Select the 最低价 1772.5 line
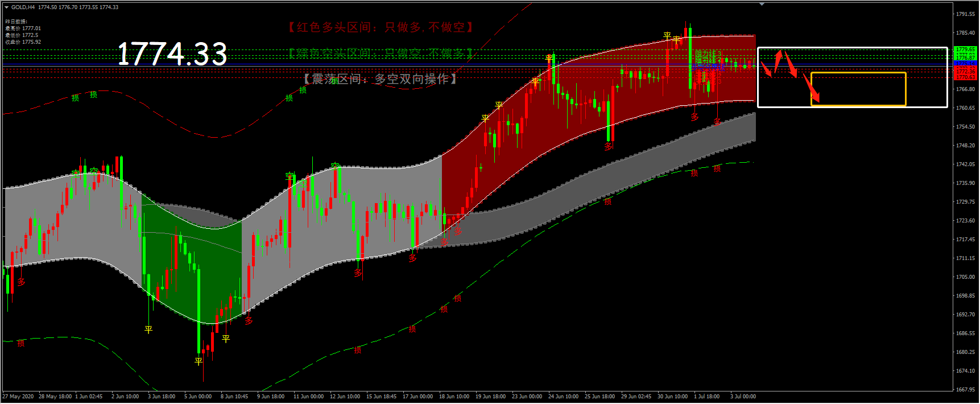Image resolution: width=980 pixels, height=404 pixels. click(x=22, y=35)
